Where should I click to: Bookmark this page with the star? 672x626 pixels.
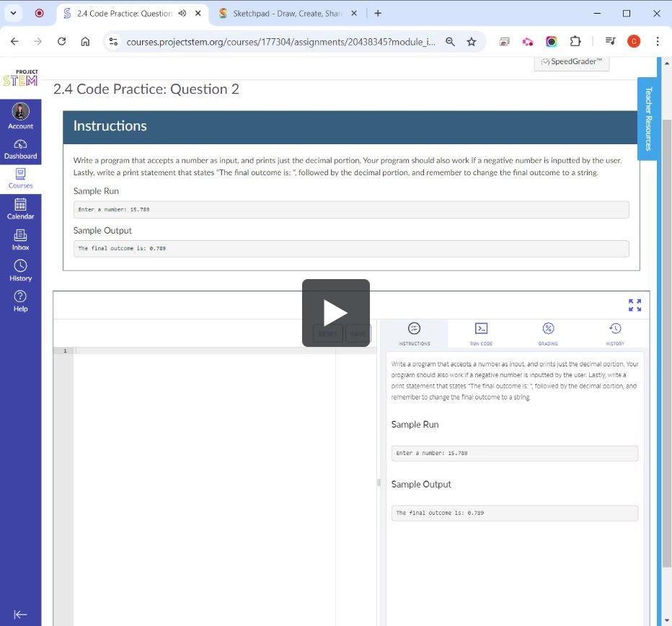472,42
